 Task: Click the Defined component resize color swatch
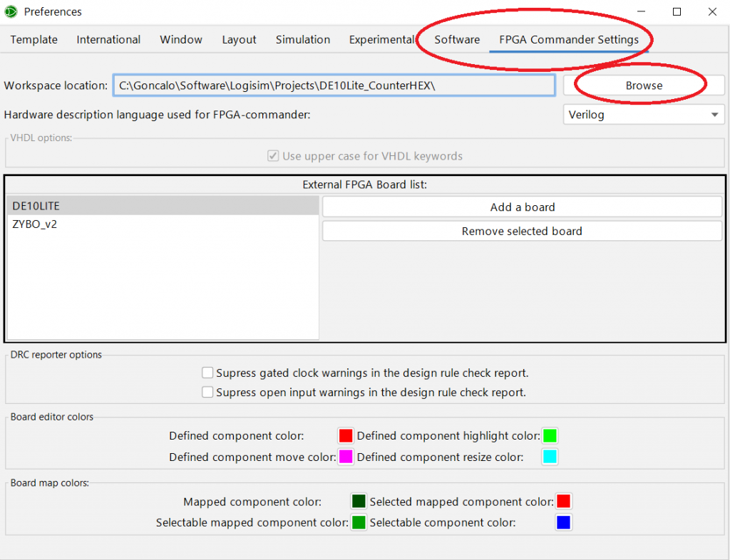[x=550, y=457]
